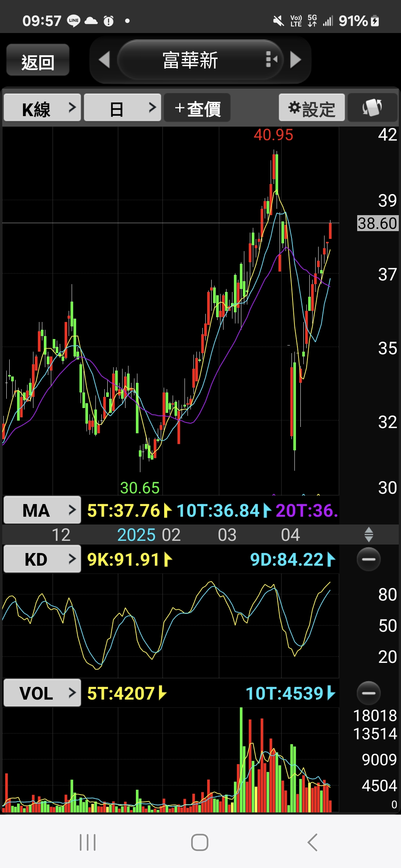Collapse the VOL indicator panel
This screenshot has width=401, height=868.
pyautogui.click(x=368, y=693)
